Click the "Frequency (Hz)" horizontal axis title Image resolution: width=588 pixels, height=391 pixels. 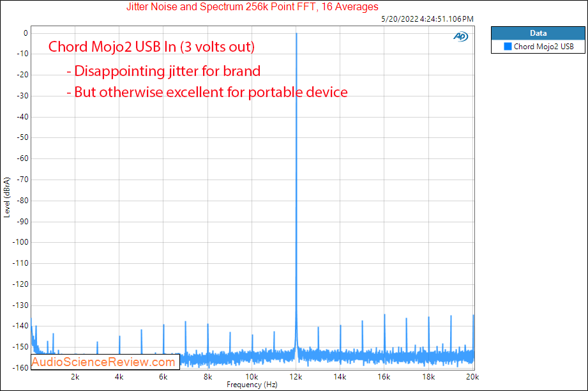[252, 385]
